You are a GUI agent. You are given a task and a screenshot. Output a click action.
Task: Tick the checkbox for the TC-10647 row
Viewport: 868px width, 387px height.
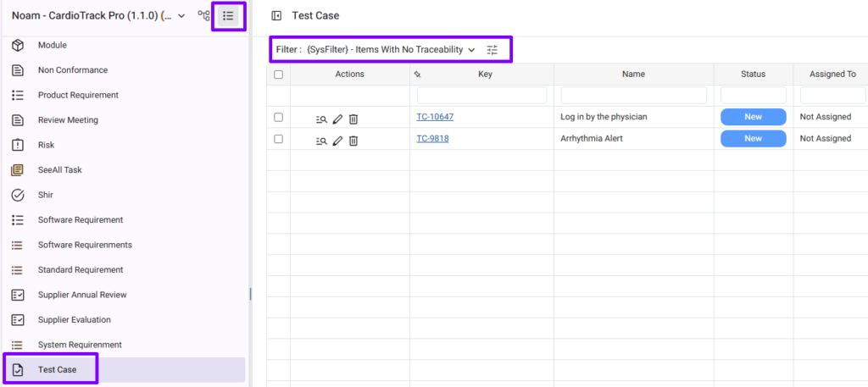[x=278, y=117]
